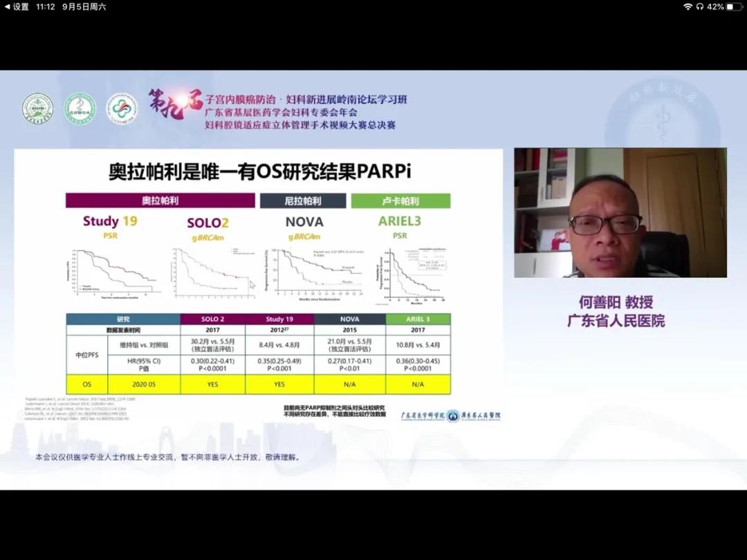Select the green 卢卡帕利 header bar
Viewport: 747px width, 560px height.
tap(400, 200)
